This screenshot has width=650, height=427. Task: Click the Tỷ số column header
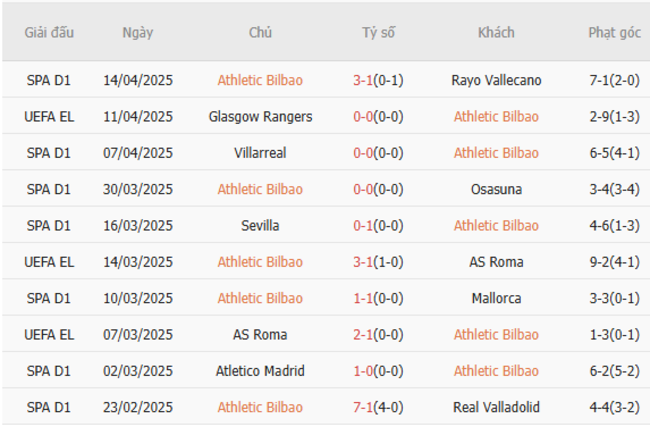pos(378,33)
